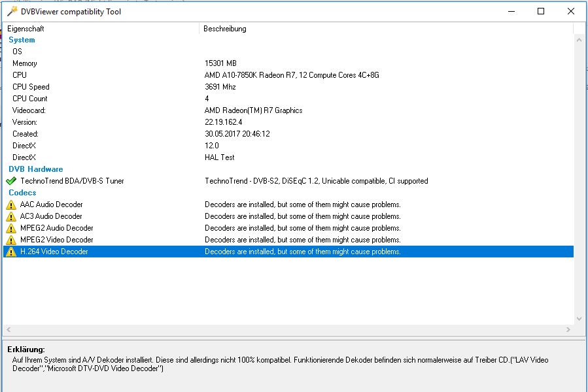This screenshot has height=392, width=588.
Task: Select the AC3 Audio Decoder row
Action: tap(288, 216)
